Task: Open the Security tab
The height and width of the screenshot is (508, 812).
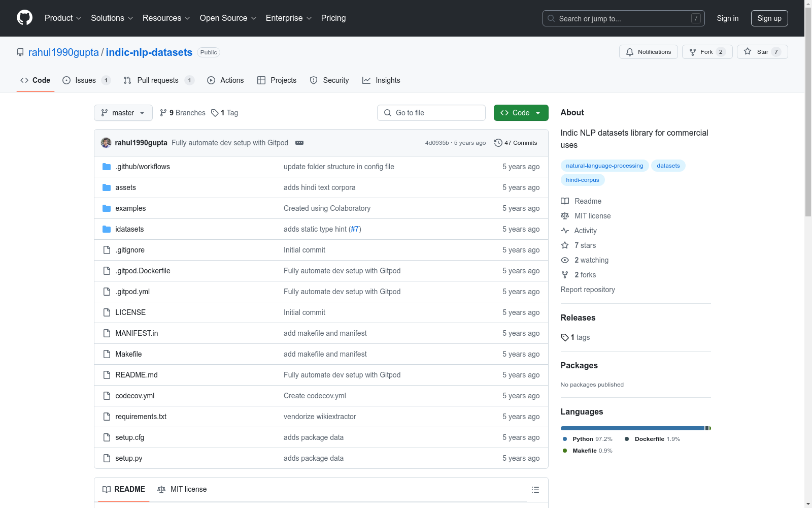Action: coord(329,80)
